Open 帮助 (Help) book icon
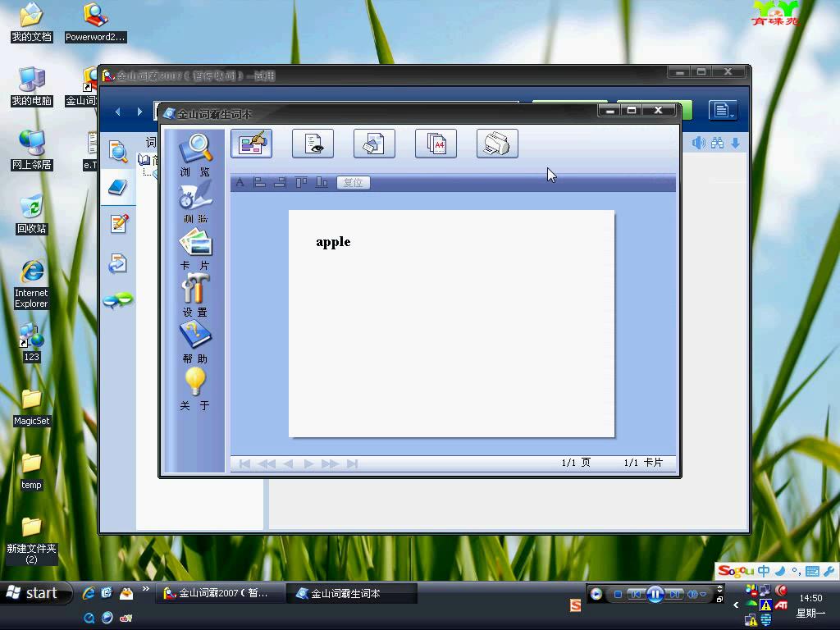The width and height of the screenshot is (840, 630). 195,343
